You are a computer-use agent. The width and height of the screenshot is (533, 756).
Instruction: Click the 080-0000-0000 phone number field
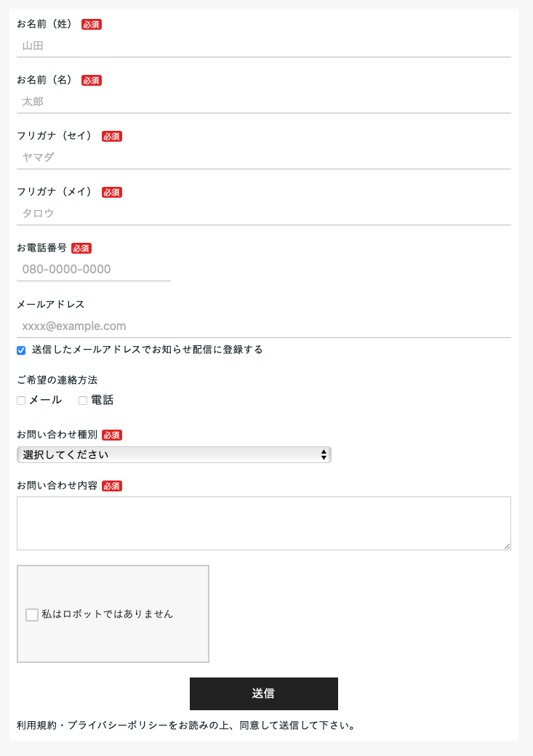coord(93,269)
